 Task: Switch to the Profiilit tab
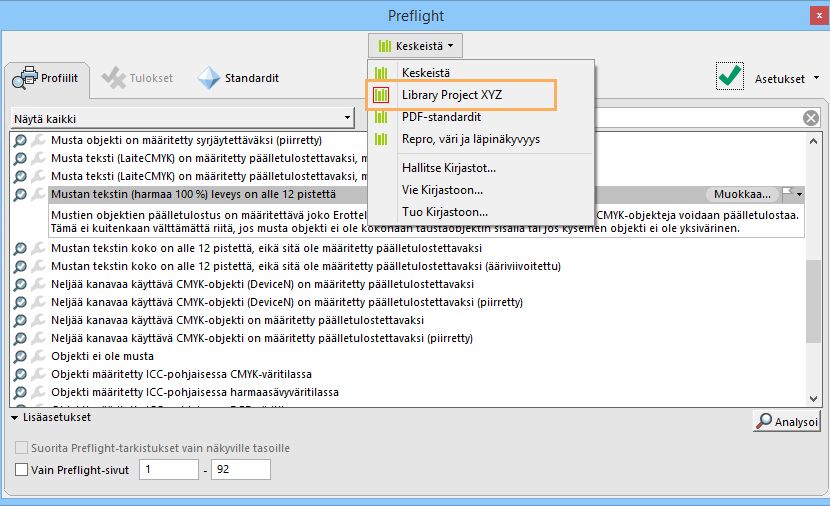tap(47, 78)
